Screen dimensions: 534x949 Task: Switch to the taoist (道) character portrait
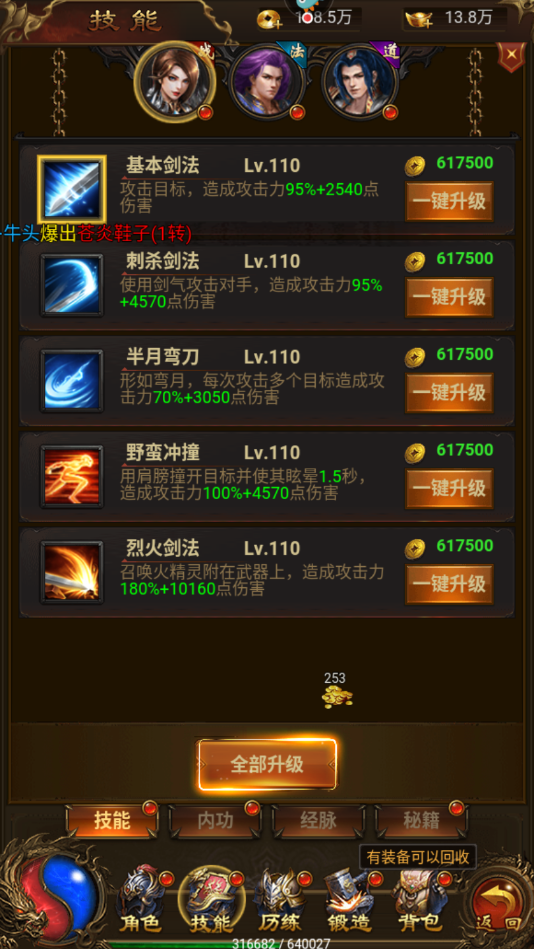pyautogui.click(x=359, y=82)
